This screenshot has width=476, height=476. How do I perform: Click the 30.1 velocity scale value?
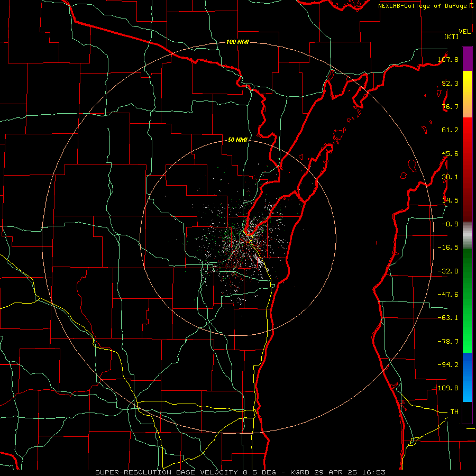coord(450,177)
